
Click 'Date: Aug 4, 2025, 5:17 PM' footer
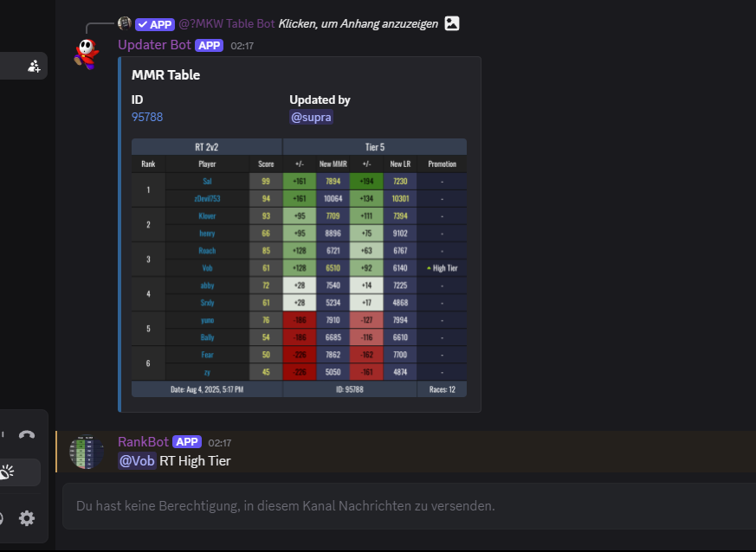(207, 389)
